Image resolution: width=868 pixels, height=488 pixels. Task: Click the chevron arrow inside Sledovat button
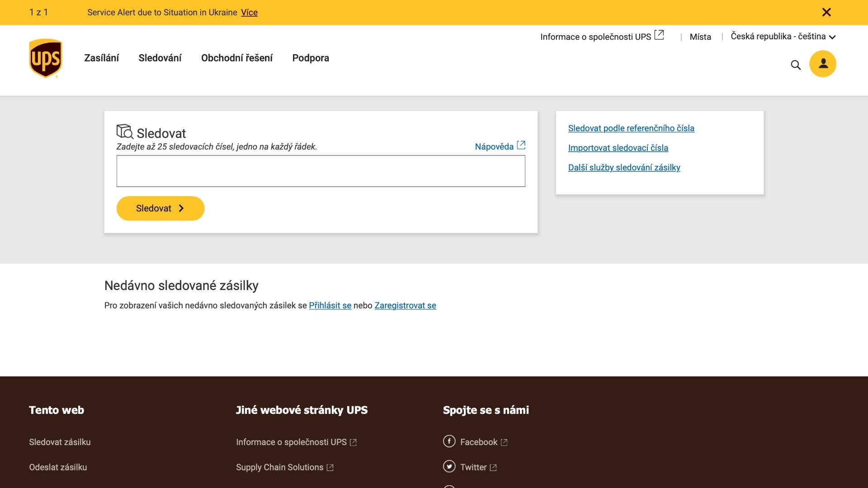181,208
